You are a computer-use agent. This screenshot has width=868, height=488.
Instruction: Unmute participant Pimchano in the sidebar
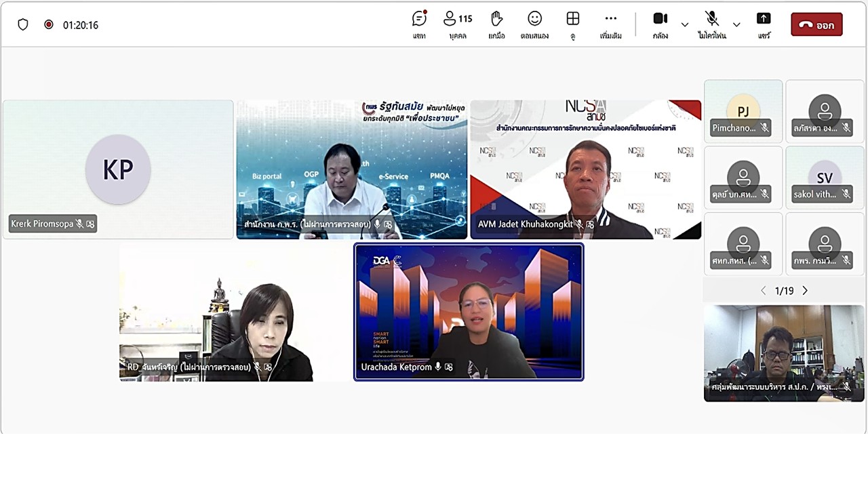tap(765, 127)
